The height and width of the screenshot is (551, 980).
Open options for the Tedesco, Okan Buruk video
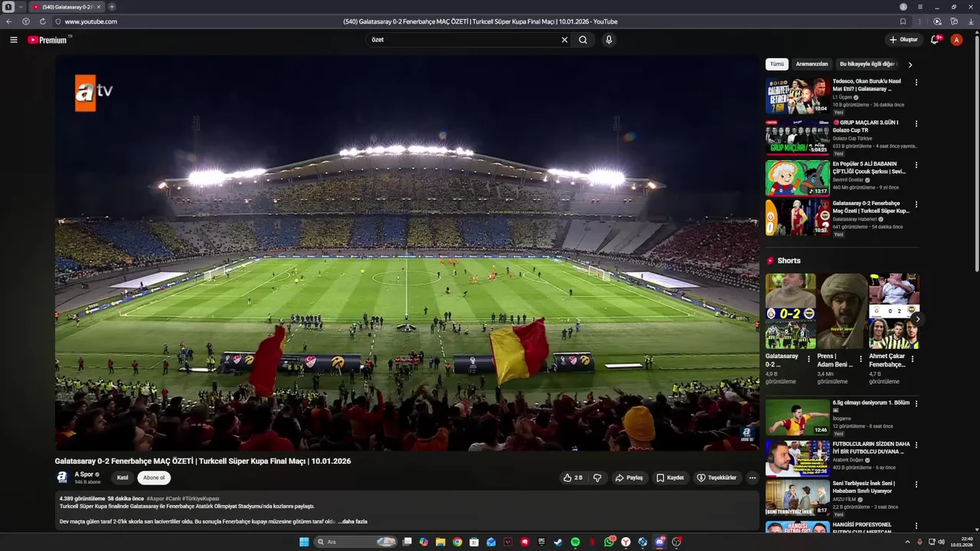click(x=916, y=82)
